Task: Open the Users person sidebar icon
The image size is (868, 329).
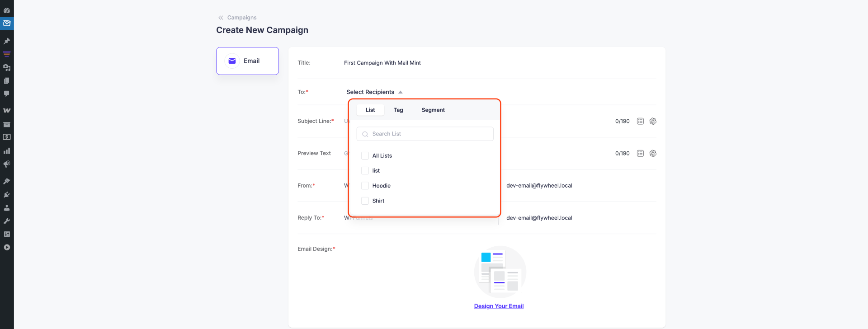Action: [7, 208]
